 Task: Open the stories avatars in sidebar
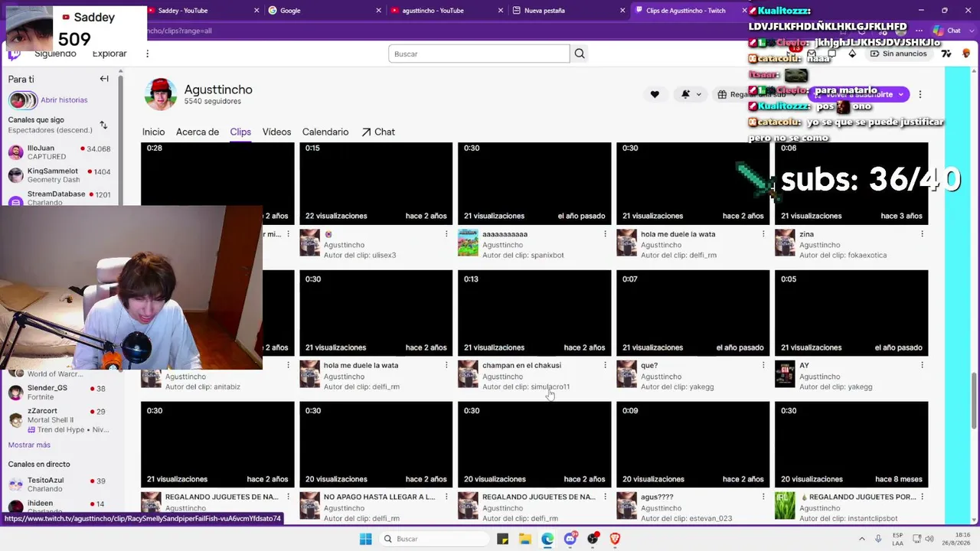(22, 100)
